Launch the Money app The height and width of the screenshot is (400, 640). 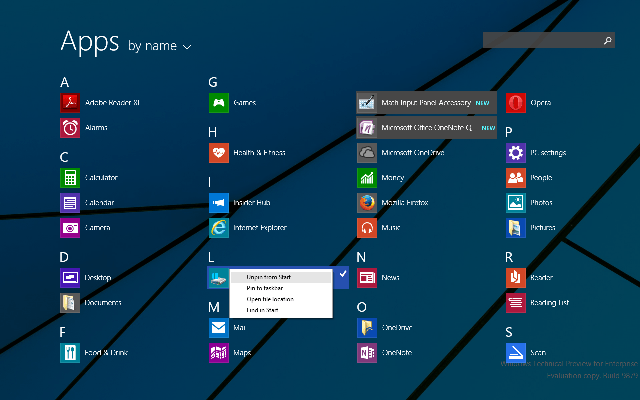point(381,178)
